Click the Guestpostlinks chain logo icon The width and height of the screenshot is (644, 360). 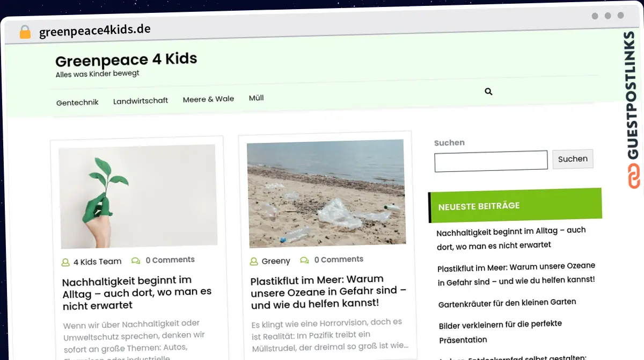pyautogui.click(x=634, y=177)
